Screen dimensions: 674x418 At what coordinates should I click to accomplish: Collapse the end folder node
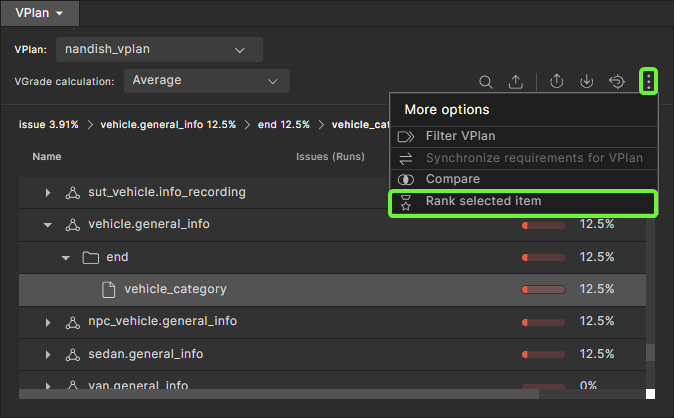point(66,257)
